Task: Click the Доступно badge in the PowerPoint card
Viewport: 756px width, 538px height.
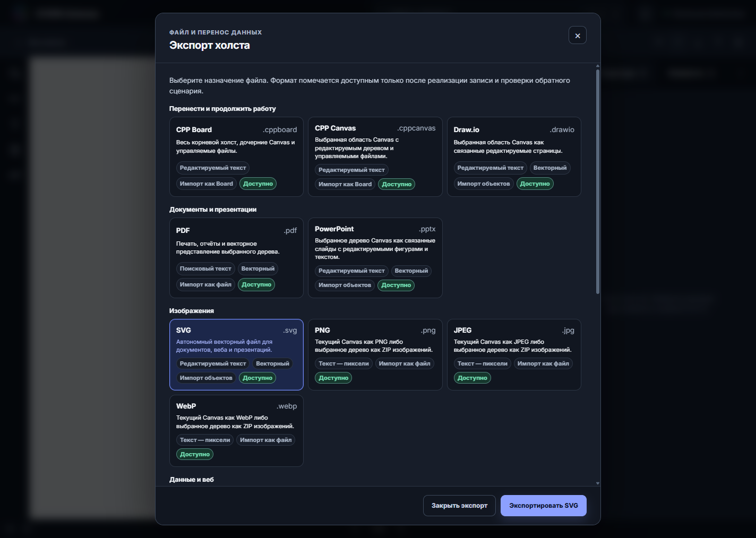Action: [396, 285]
